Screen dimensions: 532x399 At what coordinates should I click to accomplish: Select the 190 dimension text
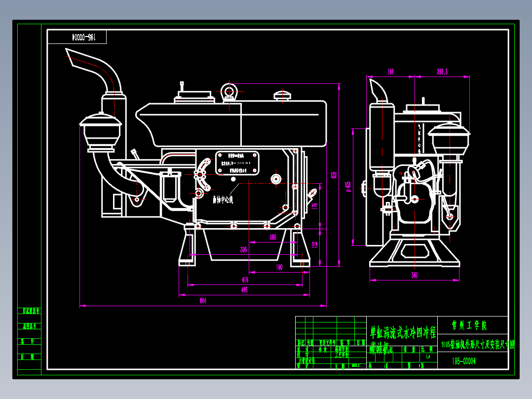click(279, 267)
